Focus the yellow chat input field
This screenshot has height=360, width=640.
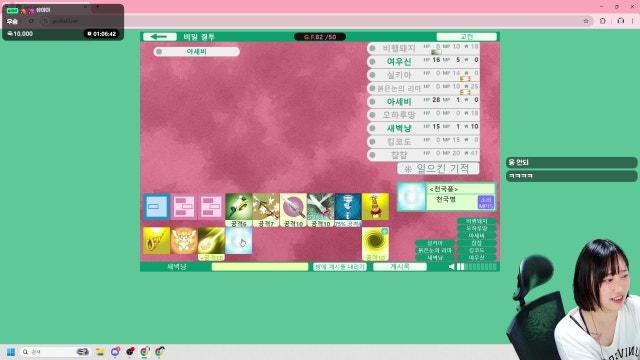click(260, 267)
